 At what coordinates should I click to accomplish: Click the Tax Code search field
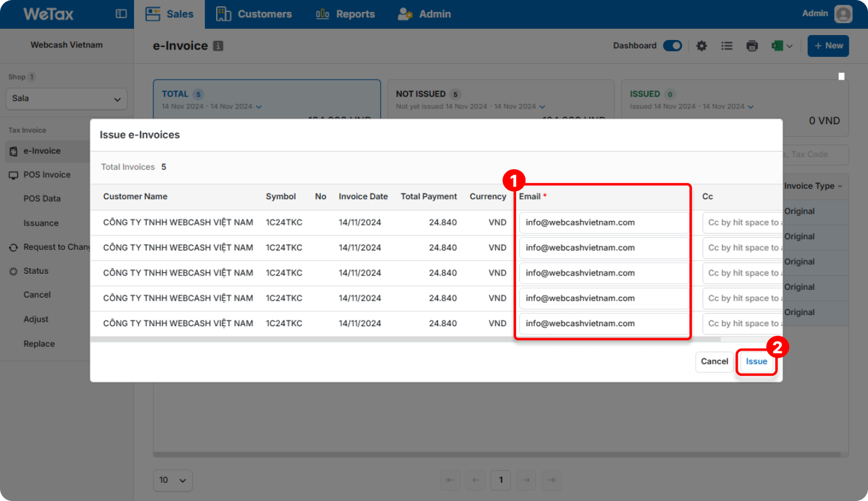[815, 155]
